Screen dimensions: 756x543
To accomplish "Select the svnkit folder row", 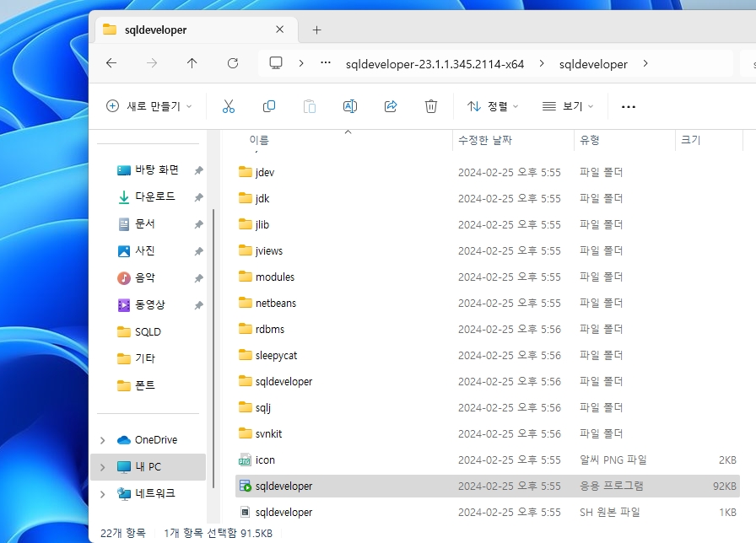I will (488, 433).
